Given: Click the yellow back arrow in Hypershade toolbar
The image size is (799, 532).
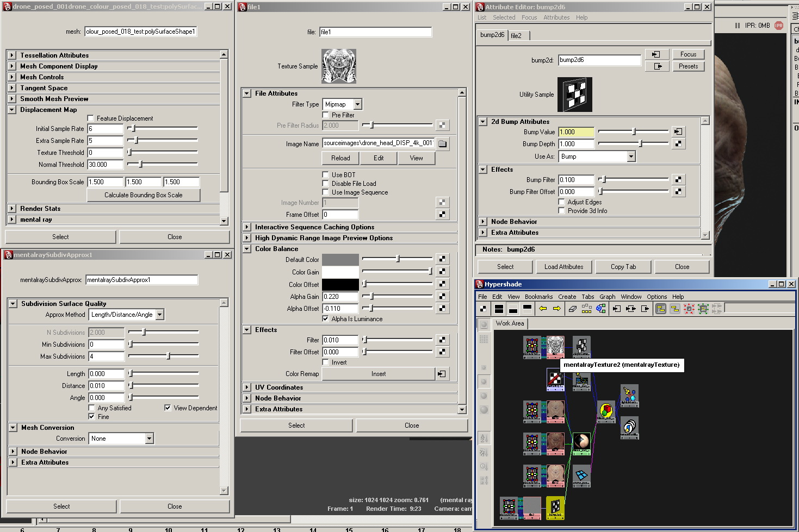Looking at the screenshot, I should (542, 309).
